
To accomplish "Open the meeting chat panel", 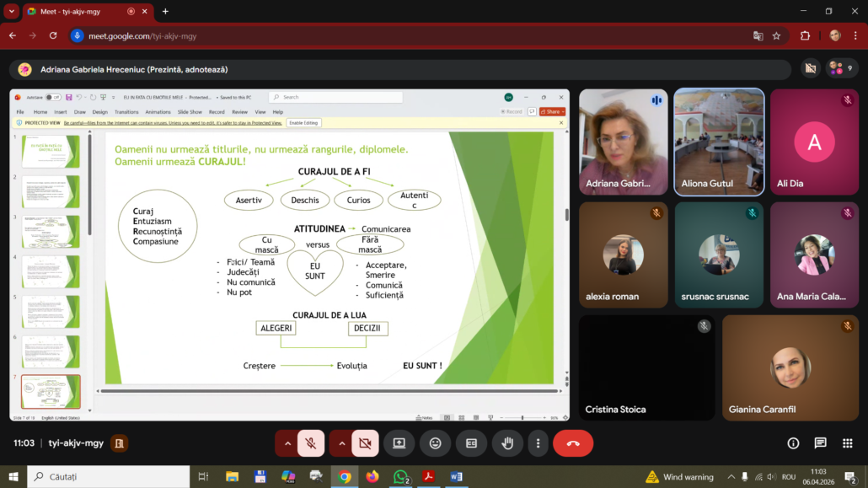I will [x=821, y=443].
